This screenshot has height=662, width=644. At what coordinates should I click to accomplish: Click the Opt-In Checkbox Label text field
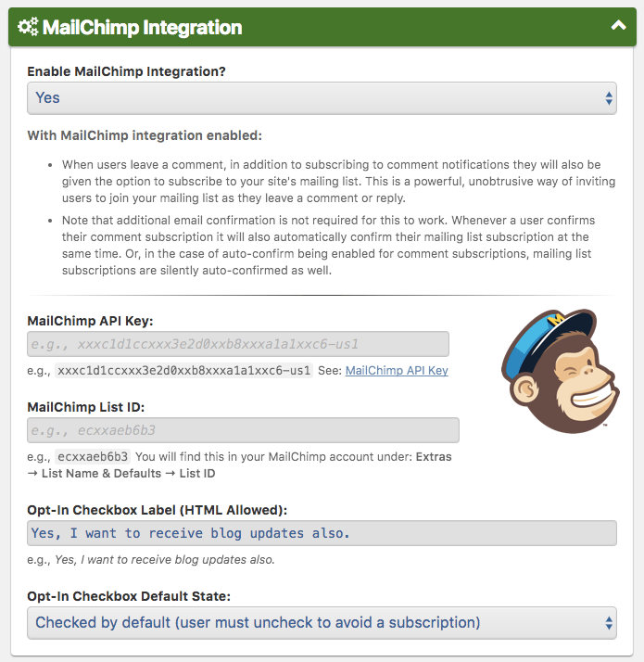322,533
